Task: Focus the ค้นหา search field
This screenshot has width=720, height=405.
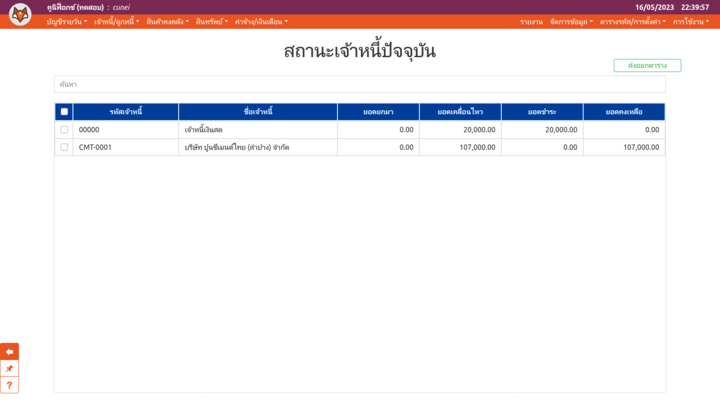Action: pyautogui.click(x=360, y=84)
